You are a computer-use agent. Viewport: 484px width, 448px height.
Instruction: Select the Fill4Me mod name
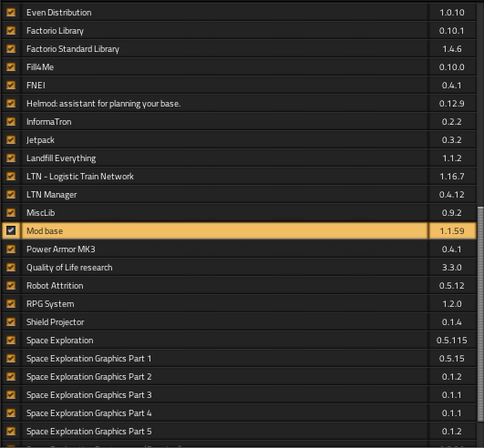click(40, 66)
